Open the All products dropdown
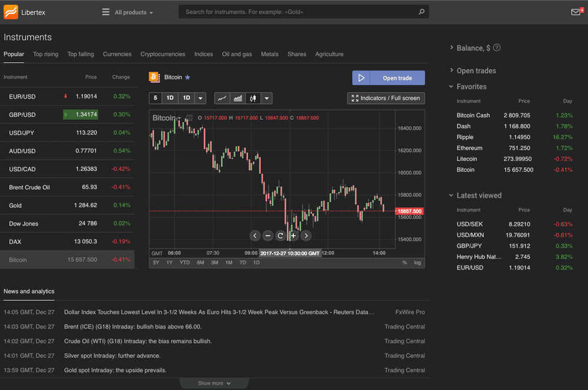 point(133,12)
